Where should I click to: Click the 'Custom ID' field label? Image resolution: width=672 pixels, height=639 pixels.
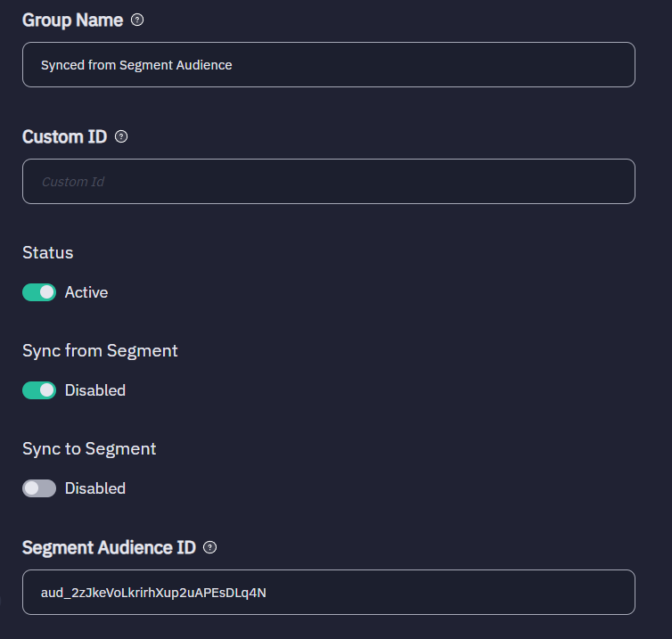[x=64, y=136]
